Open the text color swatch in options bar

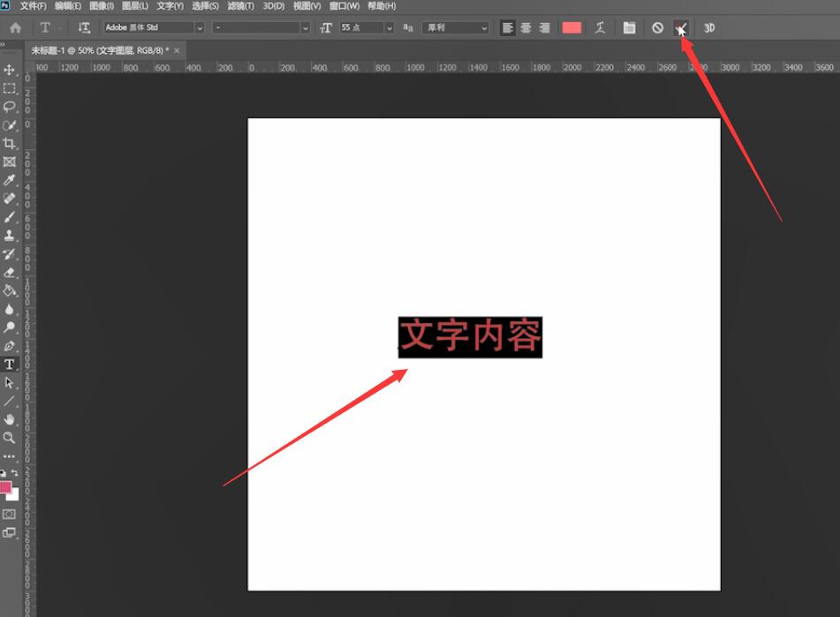(571, 28)
